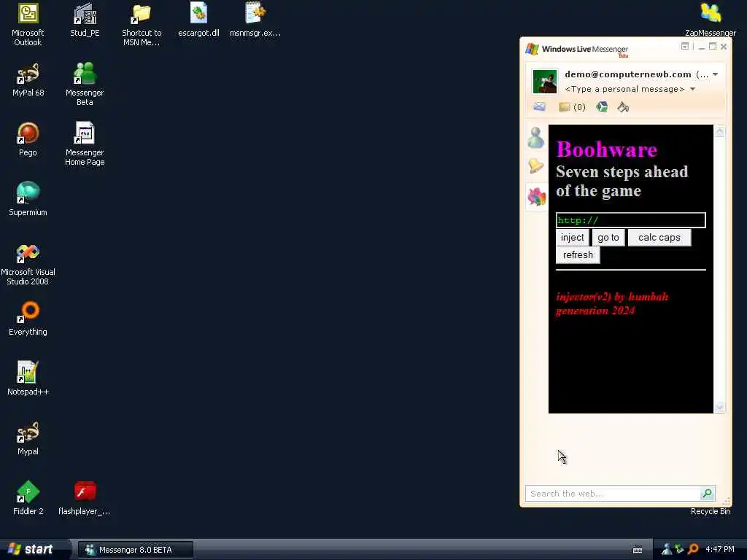Click the 4:47 PM clock in the tray
The image size is (747, 560).
pos(720,550)
